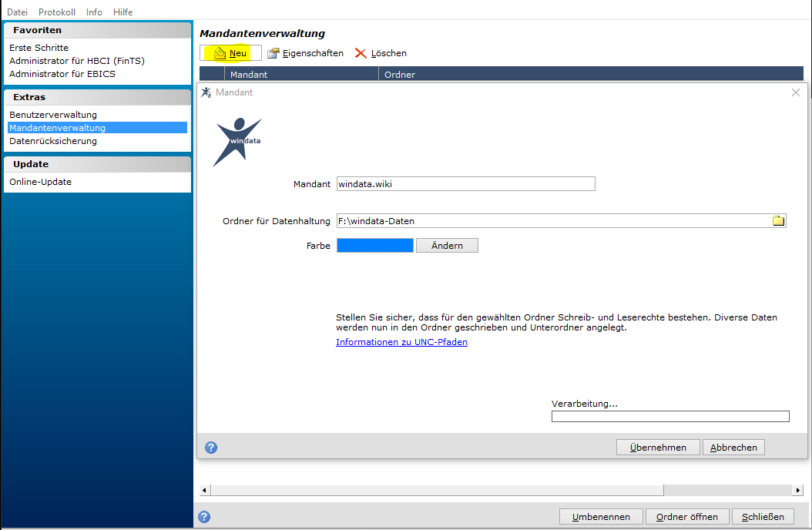Click the Ordner column header
The width and height of the screenshot is (812, 530).
591,74
